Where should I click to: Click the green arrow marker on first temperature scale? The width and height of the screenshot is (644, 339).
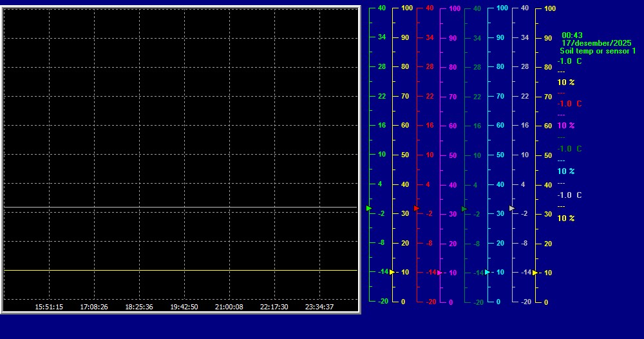[x=368, y=208]
